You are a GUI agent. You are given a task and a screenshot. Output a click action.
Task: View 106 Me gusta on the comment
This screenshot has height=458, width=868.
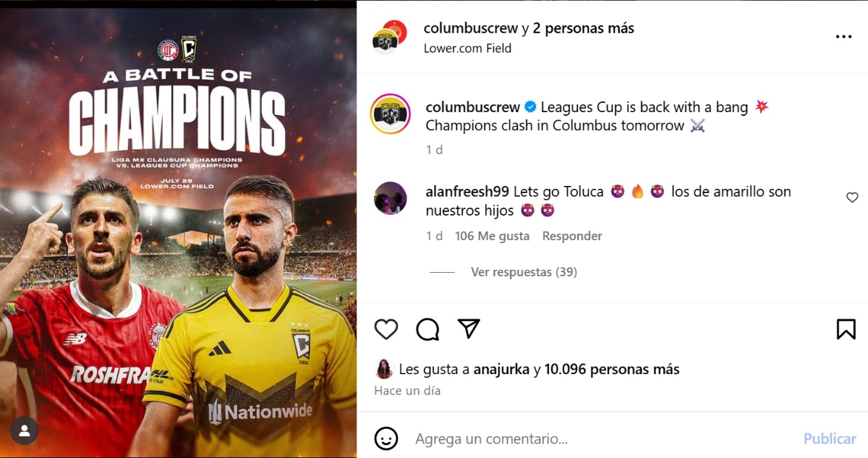coord(492,236)
